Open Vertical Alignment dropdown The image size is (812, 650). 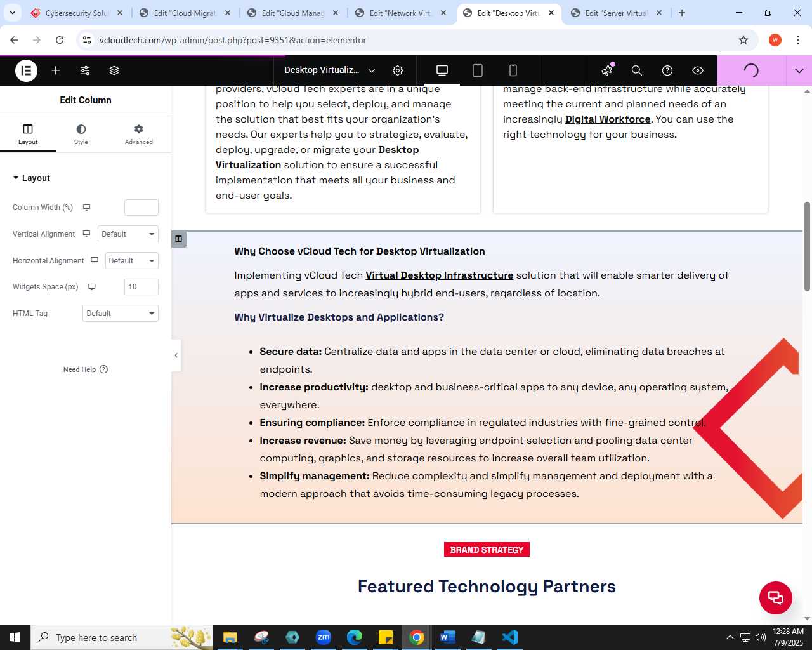[x=128, y=234]
